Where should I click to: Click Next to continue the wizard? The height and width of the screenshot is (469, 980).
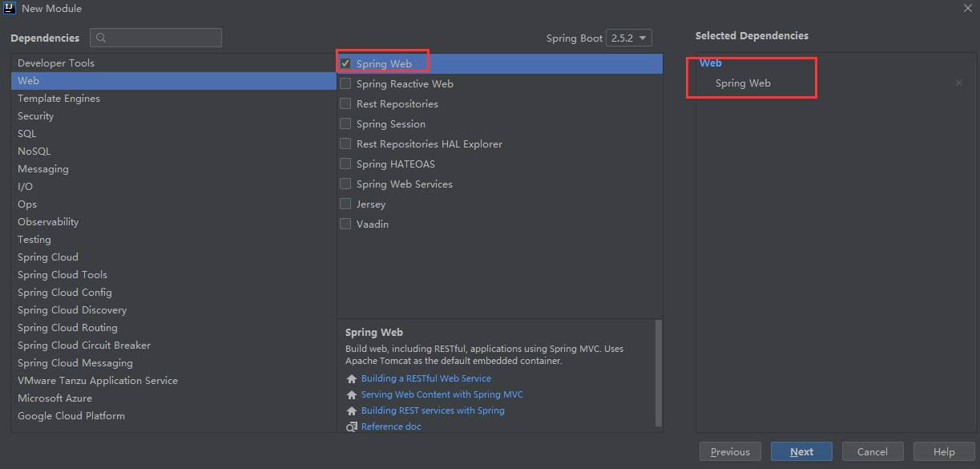pyautogui.click(x=801, y=451)
